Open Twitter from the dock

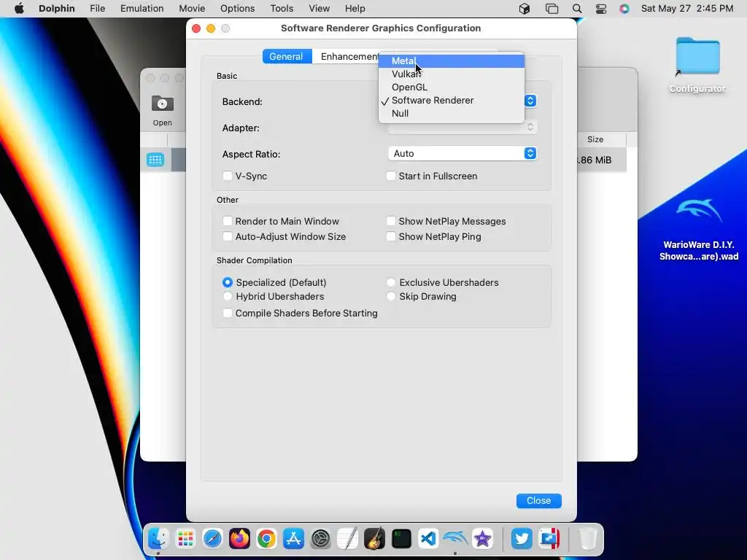(x=522, y=539)
